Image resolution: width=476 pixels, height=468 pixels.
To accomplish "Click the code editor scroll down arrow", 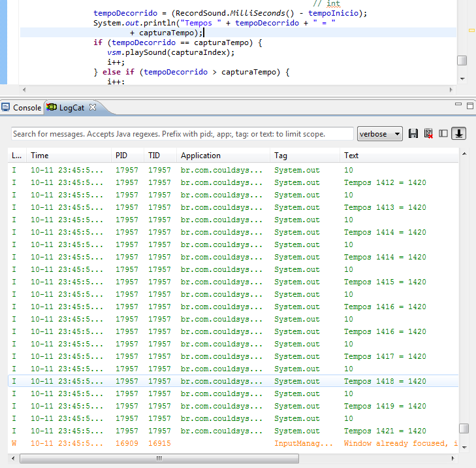I will click(x=462, y=79).
